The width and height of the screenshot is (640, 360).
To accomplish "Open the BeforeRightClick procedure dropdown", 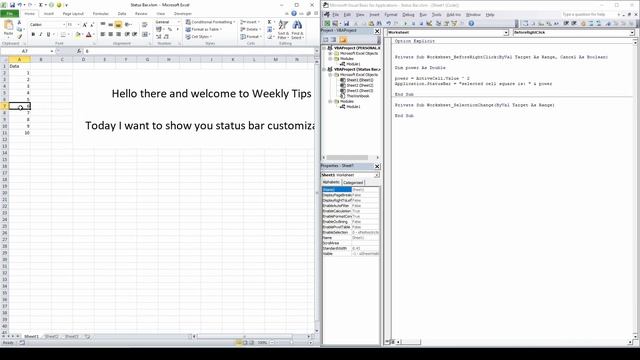I will 631,32.
